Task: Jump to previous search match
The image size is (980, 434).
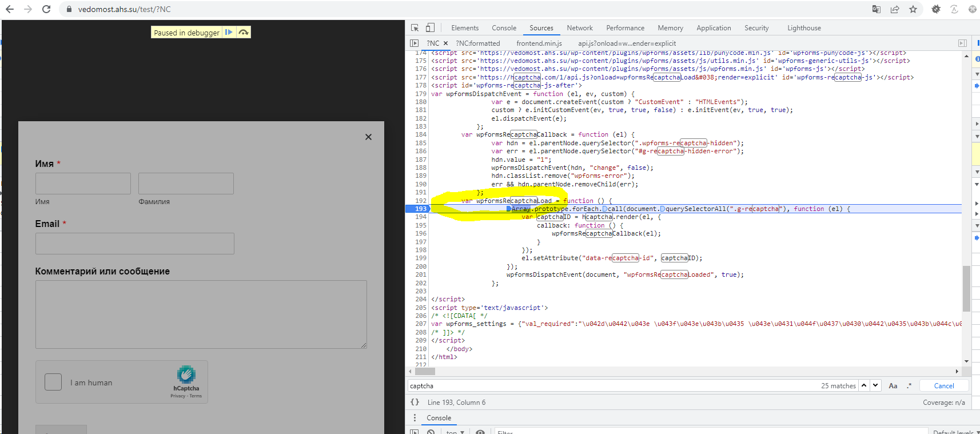Action: (864, 385)
